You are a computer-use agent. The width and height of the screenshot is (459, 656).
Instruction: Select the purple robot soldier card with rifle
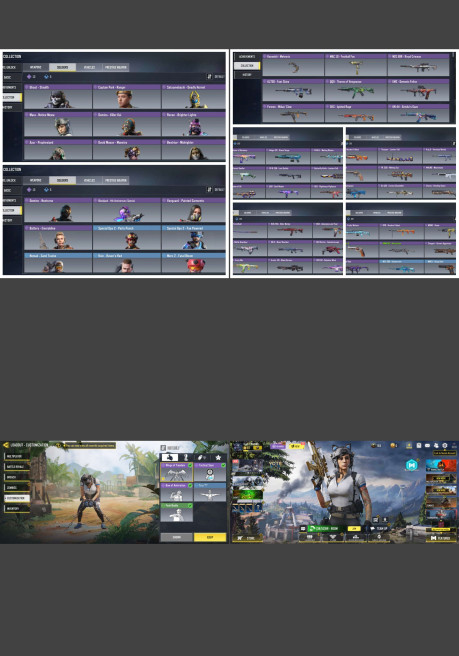point(127,210)
